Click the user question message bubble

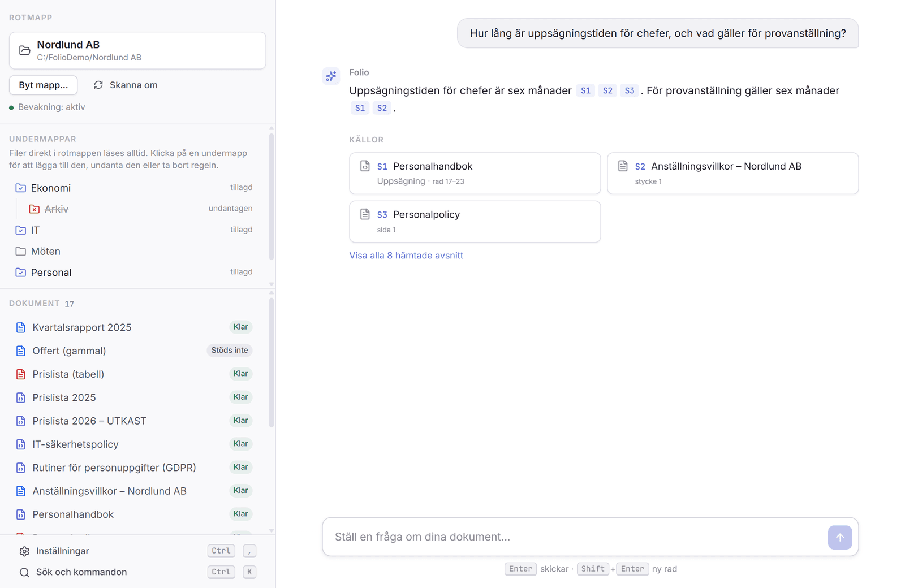pos(658,33)
